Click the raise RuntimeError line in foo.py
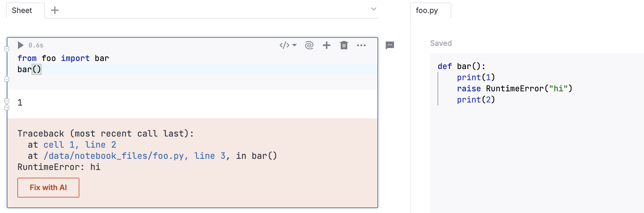The width and height of the screenshot is (644, 213). coord(514,89)
